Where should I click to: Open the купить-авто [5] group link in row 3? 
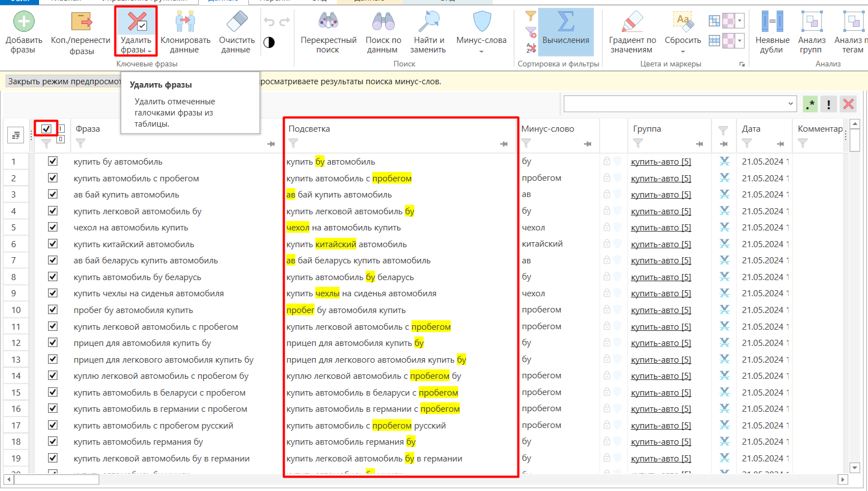pyautogui.click(x=661, y=195)
